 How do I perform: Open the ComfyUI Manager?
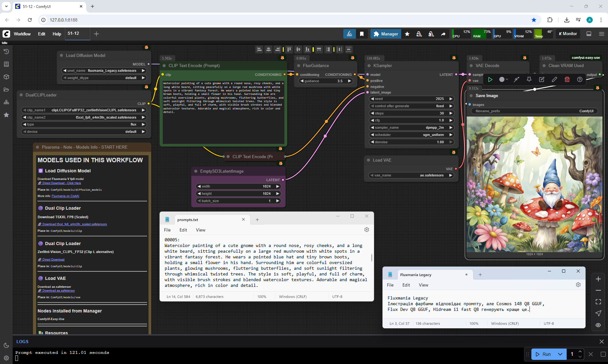click(x=385, y=34)
